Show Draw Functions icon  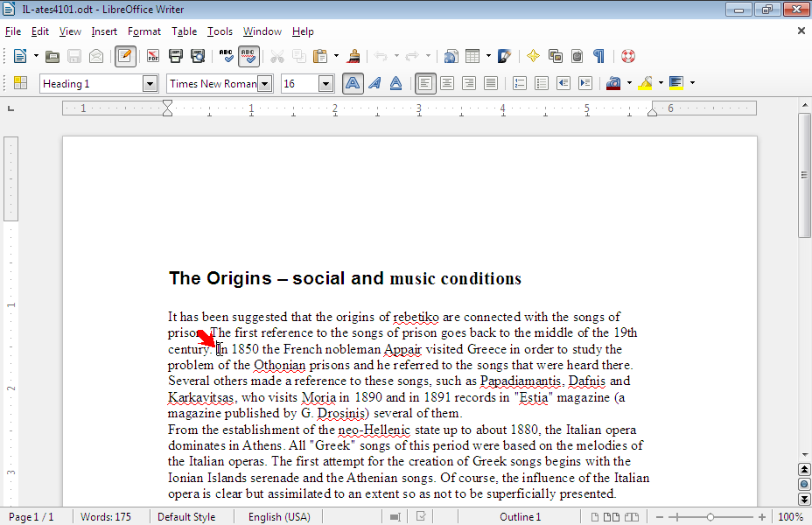(504, 56)
